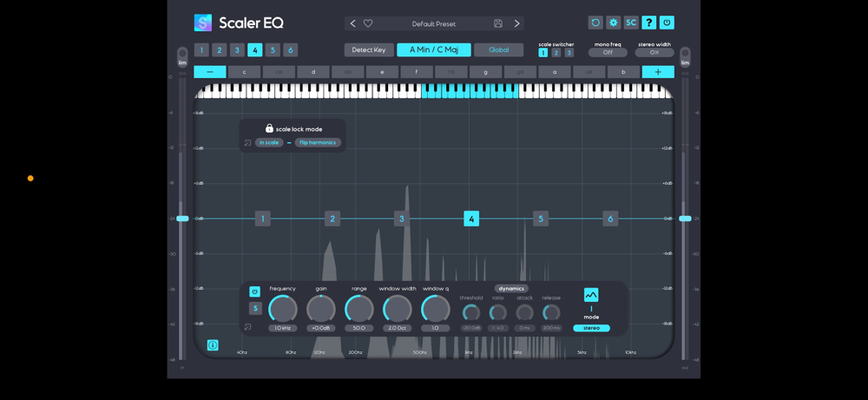
Task: Select EQ band node 5 on graph
Action: (x=541, y=219)
